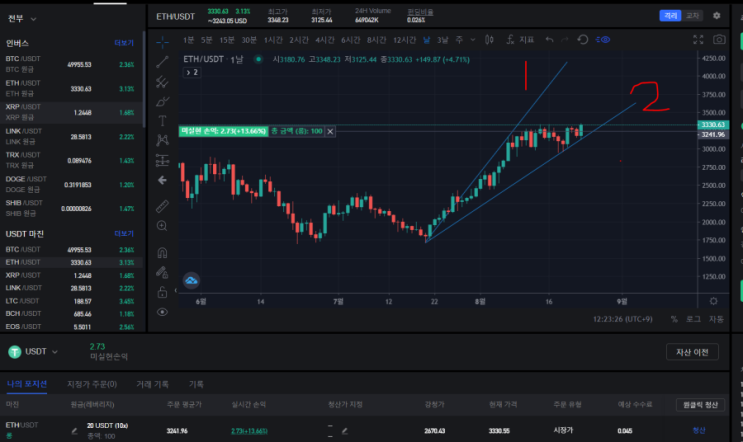Open the 거래 기록 tab
This screenshot has height=442, width=743.
(x=152, y=384)
